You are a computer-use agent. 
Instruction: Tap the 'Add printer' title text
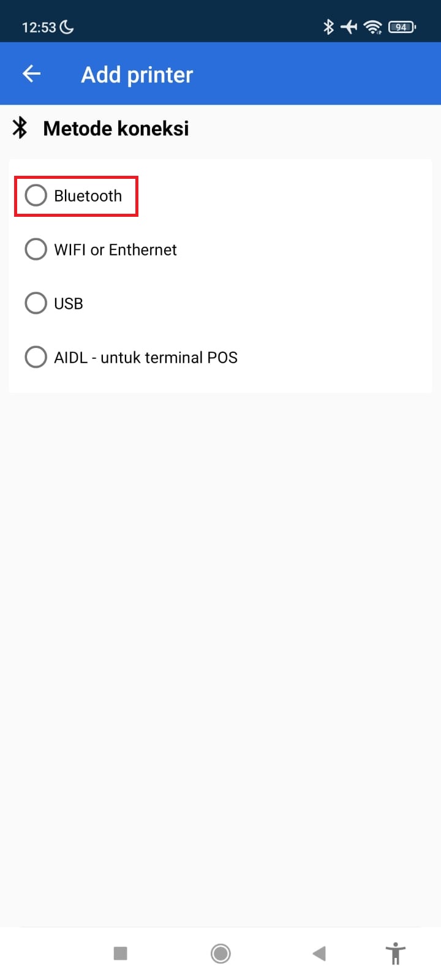(x=137, y=75)
